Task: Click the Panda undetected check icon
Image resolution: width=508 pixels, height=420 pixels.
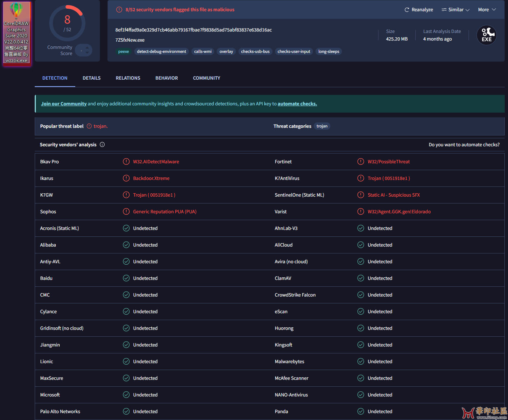Action: tap(361, 411)
